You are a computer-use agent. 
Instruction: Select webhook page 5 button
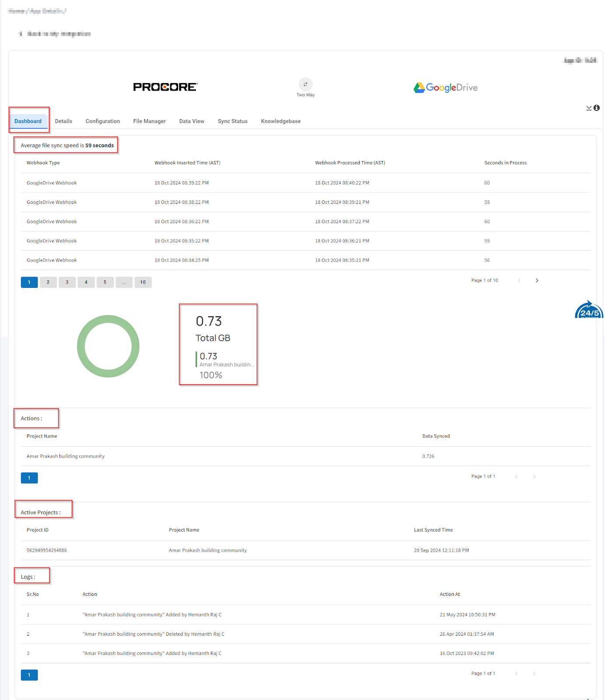(x=105, y=282)
